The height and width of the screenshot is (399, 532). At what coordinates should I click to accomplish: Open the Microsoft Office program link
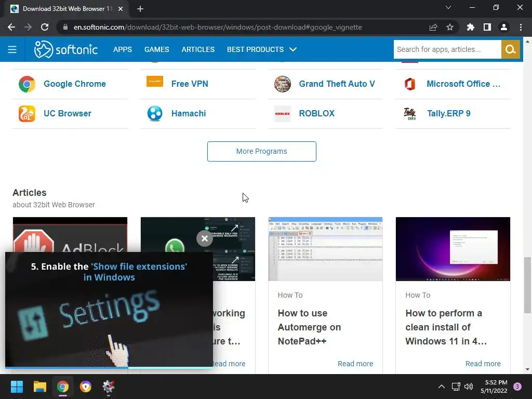463,84
